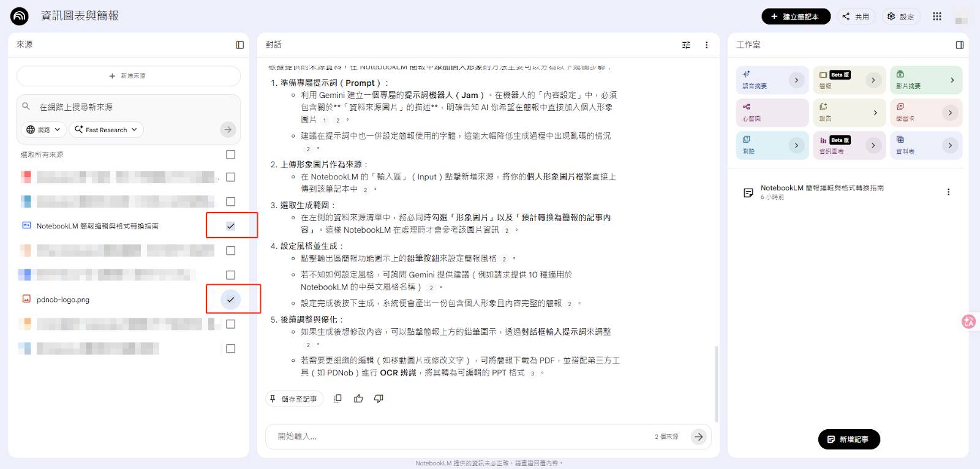Image resolution: width=980 pixels, height=469 pixels.
Task: Customize 資訊圖表 via its chevron
Action: [x=873, y=145]
